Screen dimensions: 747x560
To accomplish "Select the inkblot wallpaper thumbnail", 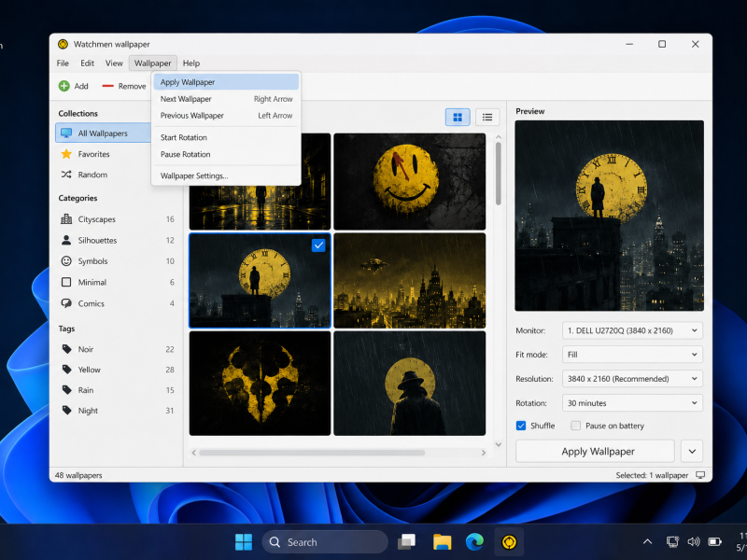I will point(260,384).
